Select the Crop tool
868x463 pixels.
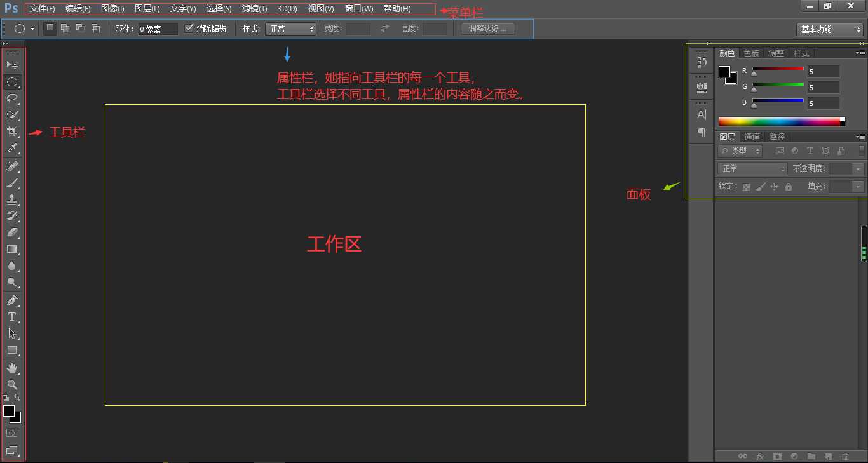(12, 131)
